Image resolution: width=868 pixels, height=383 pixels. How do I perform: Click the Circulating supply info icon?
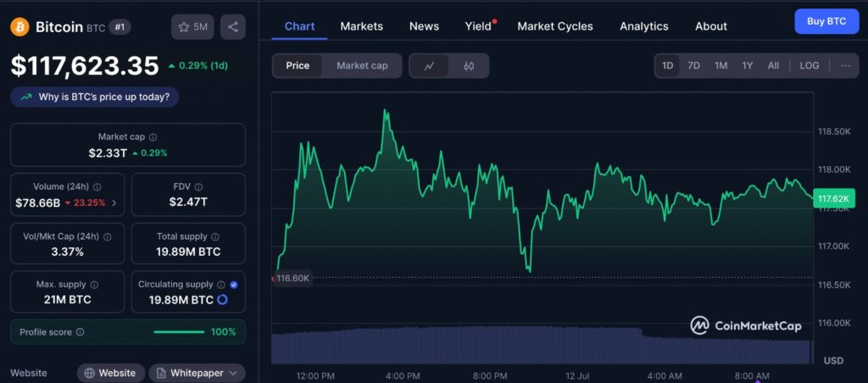click(x=221, y=285)
